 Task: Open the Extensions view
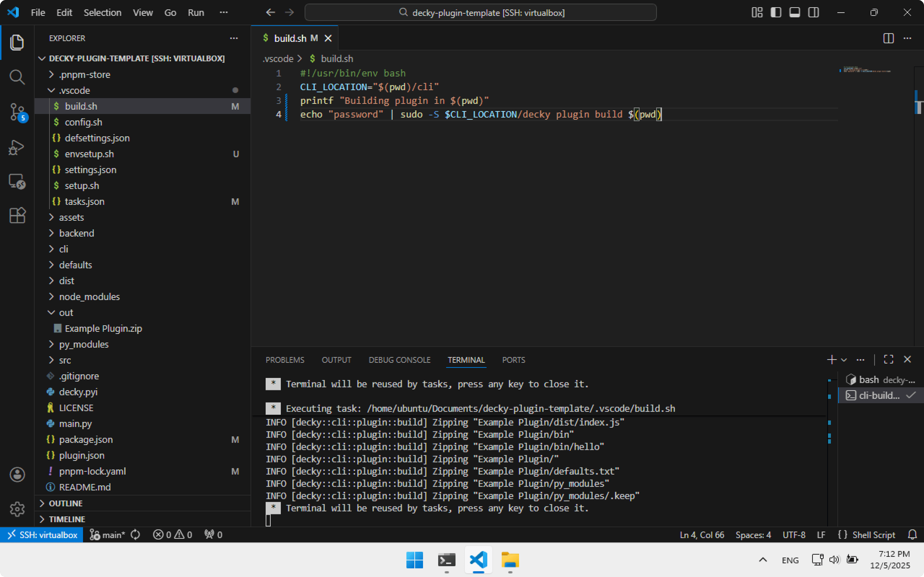pyautogui.click(x=17, y=216)
